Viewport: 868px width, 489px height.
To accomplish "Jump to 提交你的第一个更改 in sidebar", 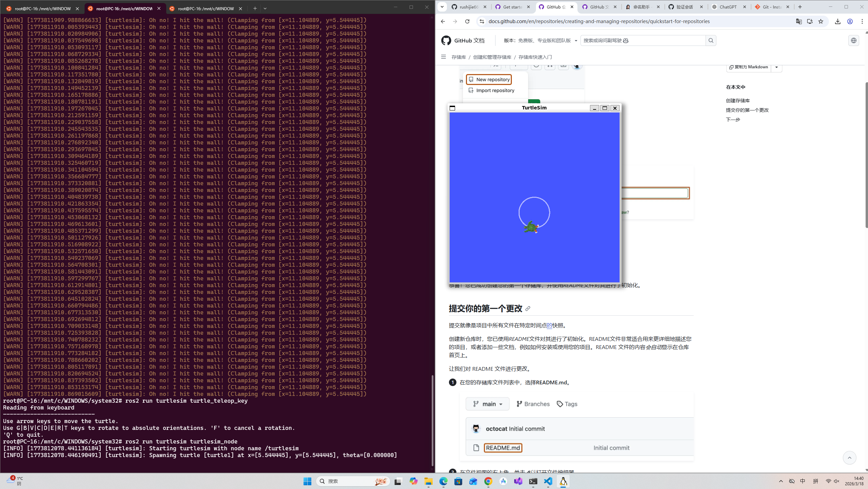I will click(x=747, y=110).
